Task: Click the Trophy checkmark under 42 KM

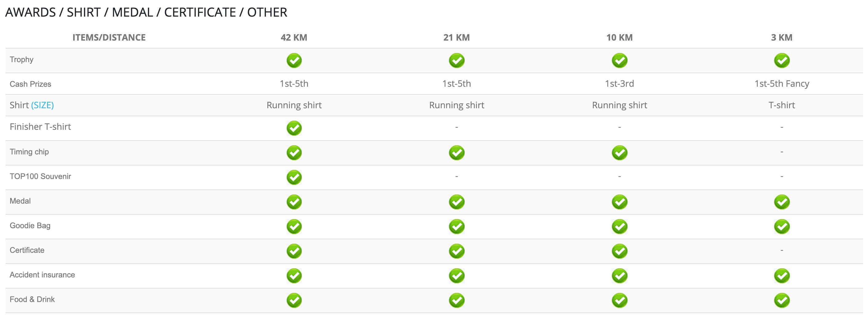Action: click(x=294, y=61)
